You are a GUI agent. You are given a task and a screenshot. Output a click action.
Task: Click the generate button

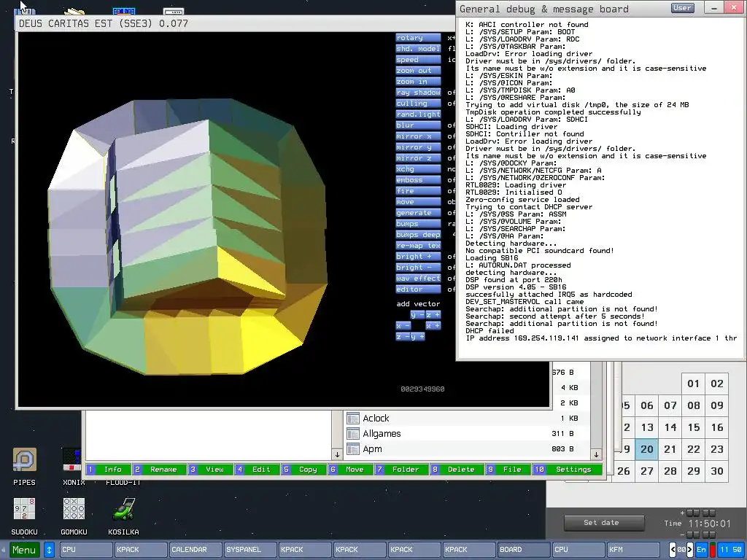coord(418,213)
